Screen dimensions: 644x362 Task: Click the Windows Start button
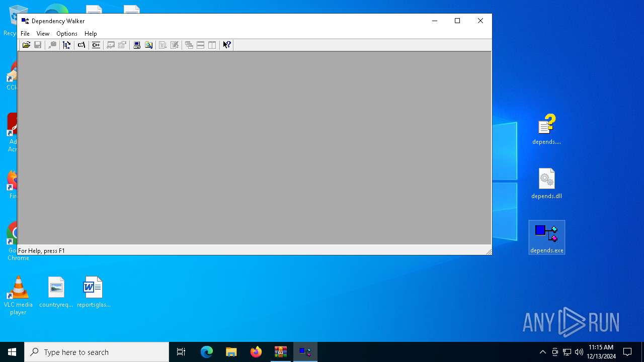point(12,352)
